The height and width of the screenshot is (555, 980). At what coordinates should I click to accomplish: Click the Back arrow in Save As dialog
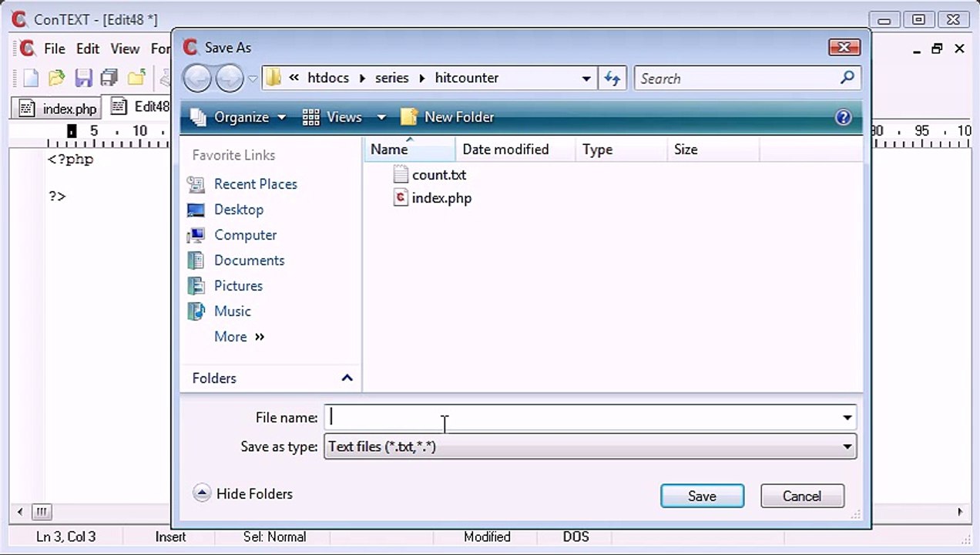click(197, 78)
